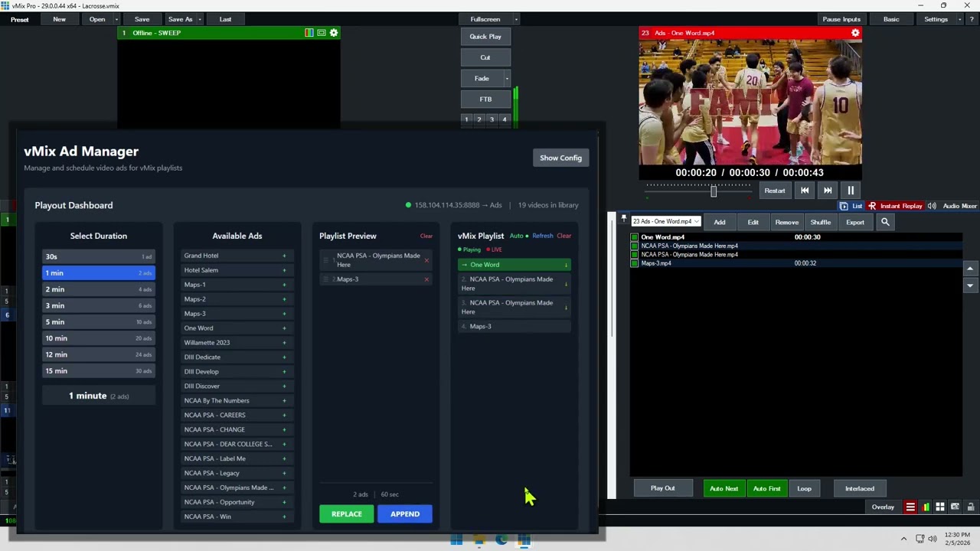Click the Play Out button
Screen dimensions: 980x551
coord(663,488)
